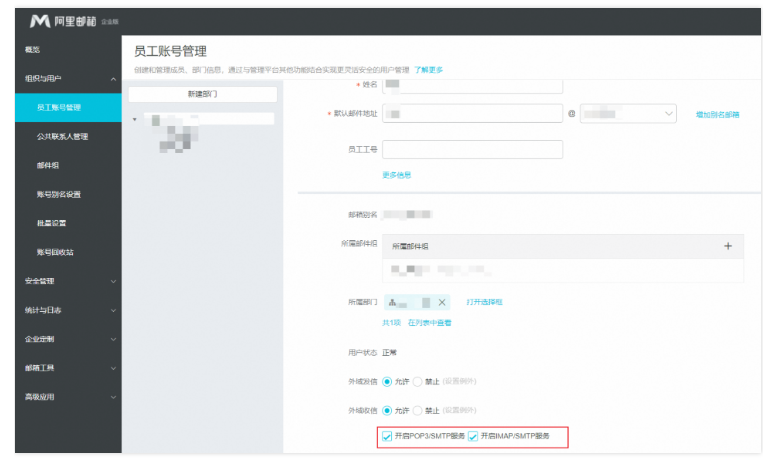Expand the 高级应用 sidebar section
The height and width of the screenshot is (469, 772).
pos(113,397)
